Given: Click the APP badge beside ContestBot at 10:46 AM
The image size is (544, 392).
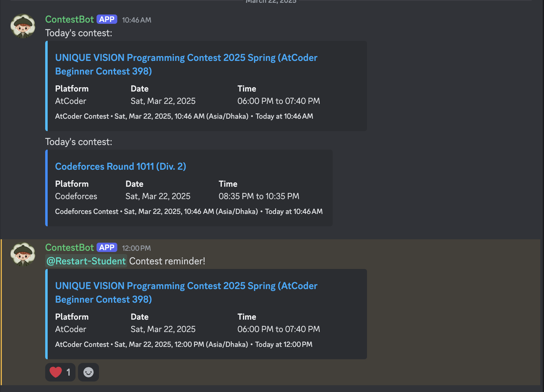Looking at the screenshot, I should 107,19.
